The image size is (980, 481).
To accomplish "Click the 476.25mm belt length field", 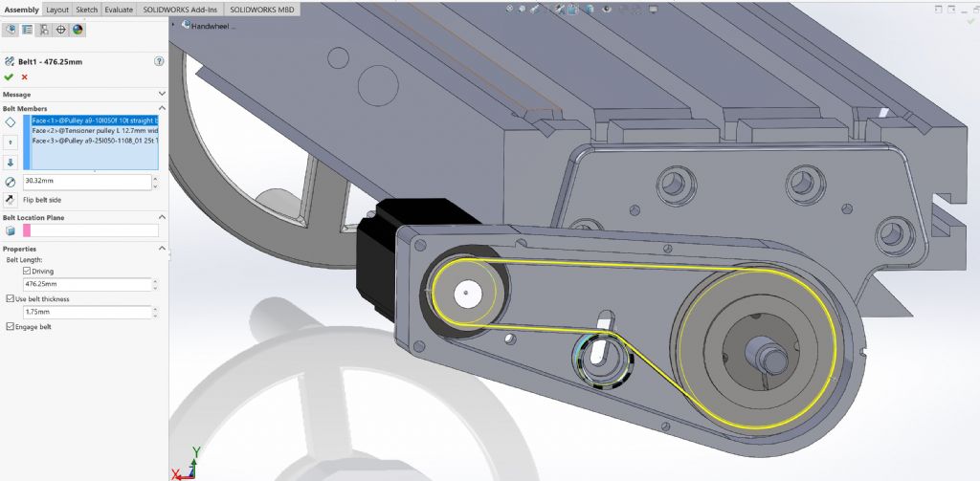I will (87, 284).
